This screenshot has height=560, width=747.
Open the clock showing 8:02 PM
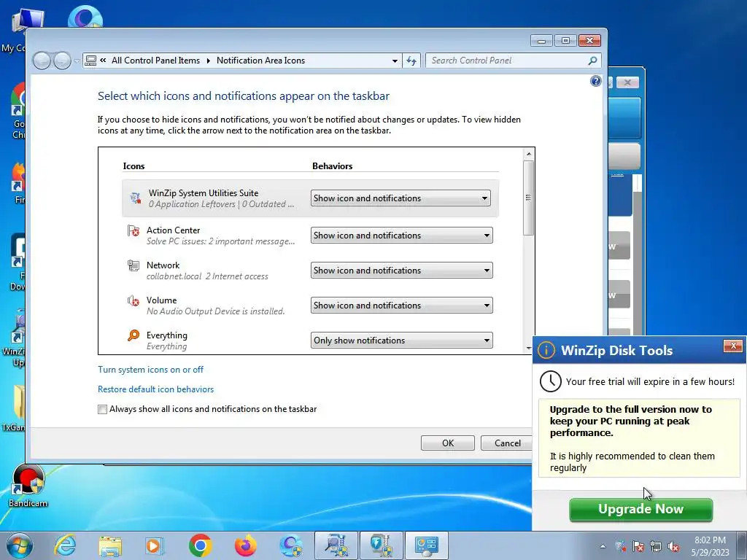coord(710,545)
